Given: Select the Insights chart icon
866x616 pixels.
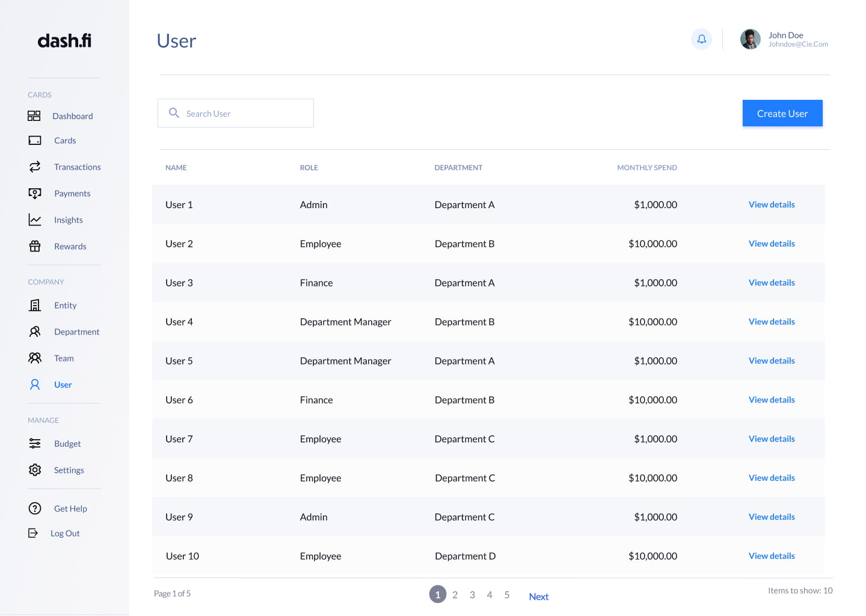Looking at the screenshot, I should coord(35,220).
